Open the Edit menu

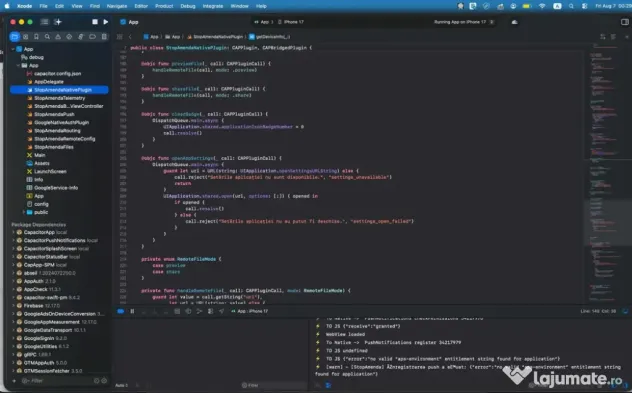(x=60, y=6)
